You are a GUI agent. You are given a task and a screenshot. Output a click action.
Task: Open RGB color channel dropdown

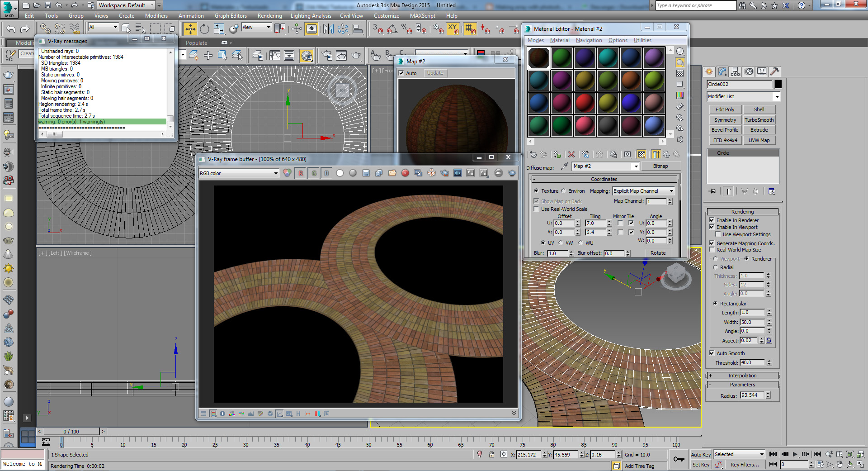point(239,173)
